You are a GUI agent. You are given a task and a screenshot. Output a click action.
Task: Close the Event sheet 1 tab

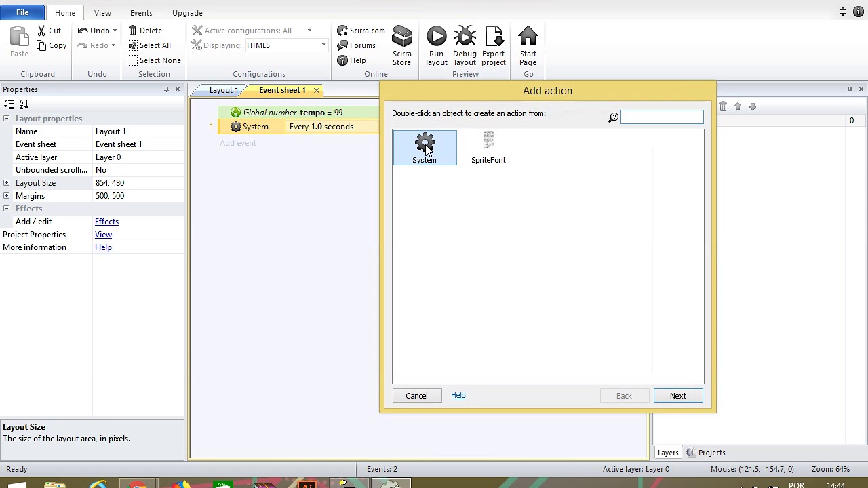pyautogui.click(x=316, y=90)
